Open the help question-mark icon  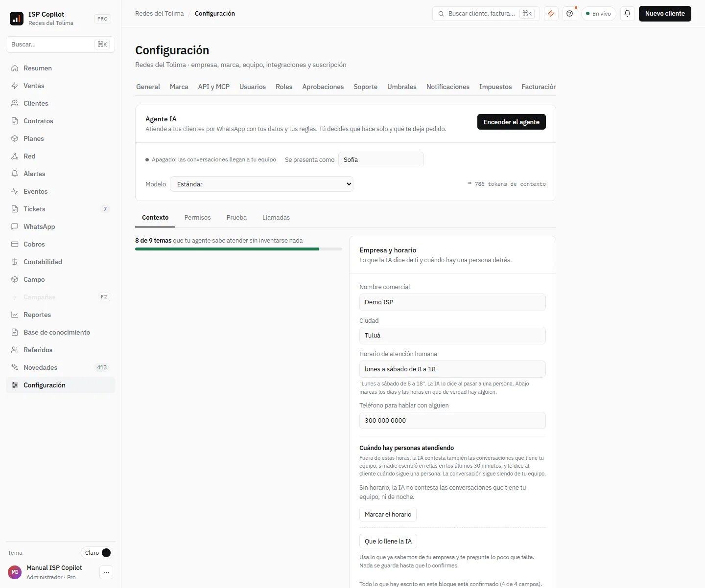click(569, 14)
